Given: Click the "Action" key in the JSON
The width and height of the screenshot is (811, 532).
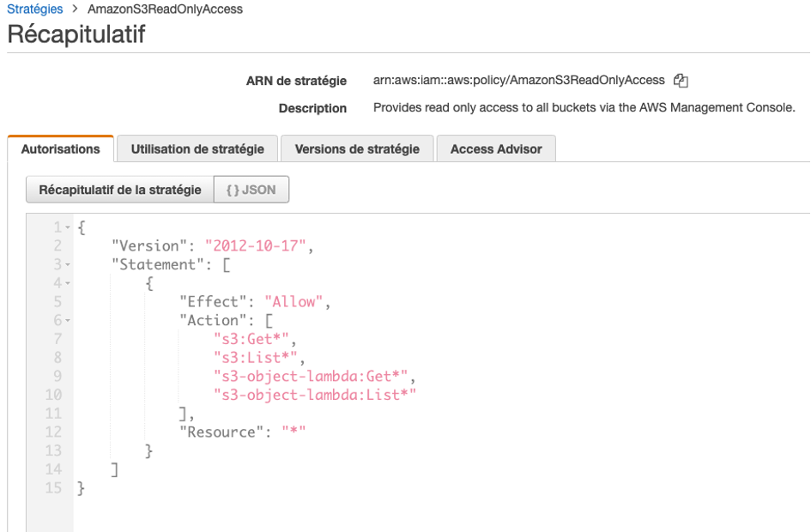Looking at the screenshot, I should 213,320.
